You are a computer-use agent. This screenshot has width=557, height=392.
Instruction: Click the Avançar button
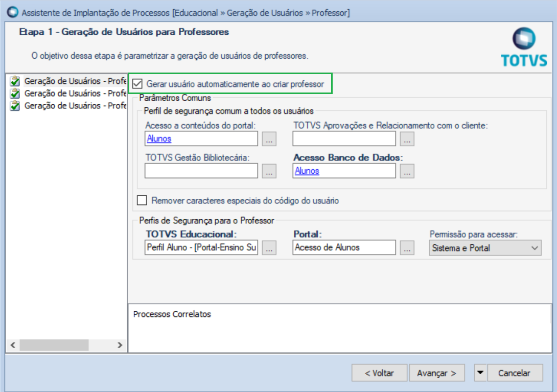(x=436, y=373)
